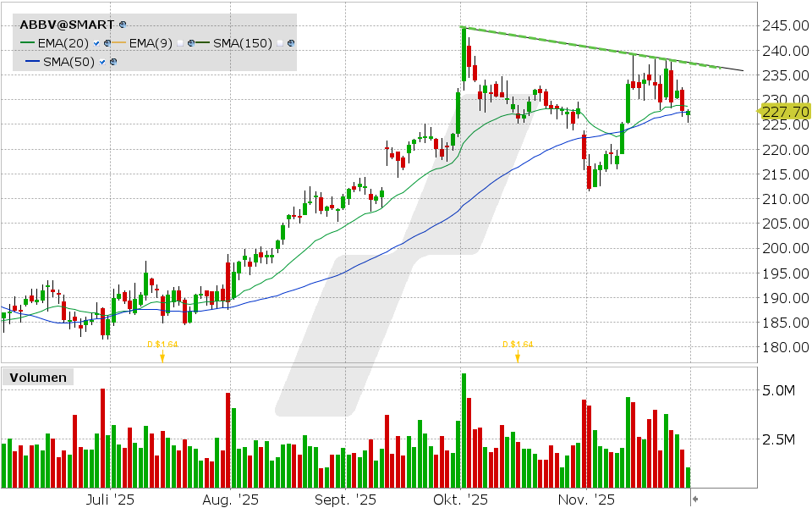Click the July D $1.64 dividend arrow
Viewport: 812px width, 508px height.
162,357
